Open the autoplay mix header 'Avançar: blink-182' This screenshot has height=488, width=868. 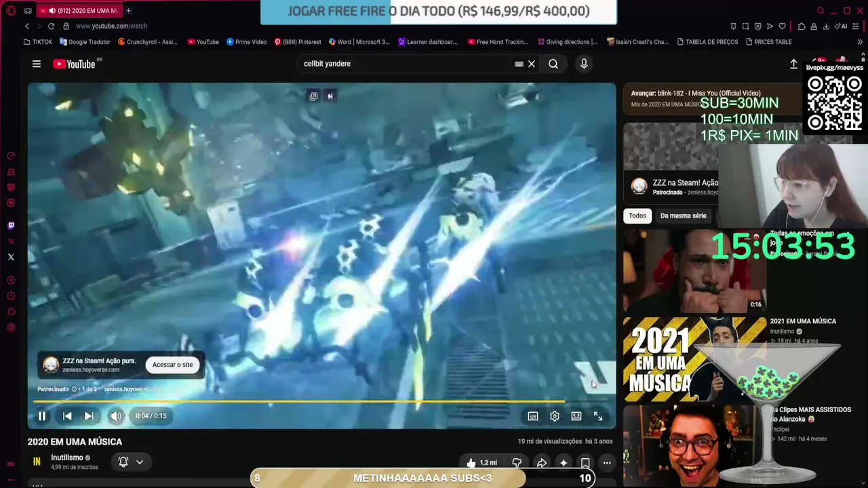click(696, 94)
